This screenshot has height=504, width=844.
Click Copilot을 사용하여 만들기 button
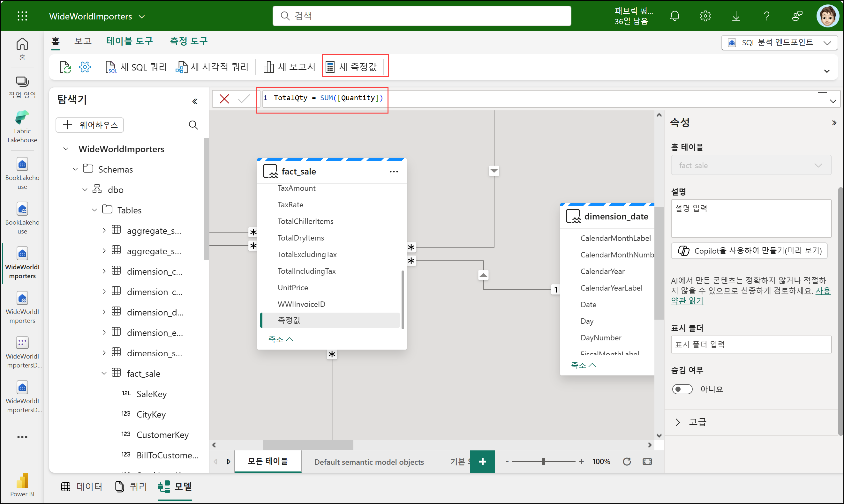749,251
